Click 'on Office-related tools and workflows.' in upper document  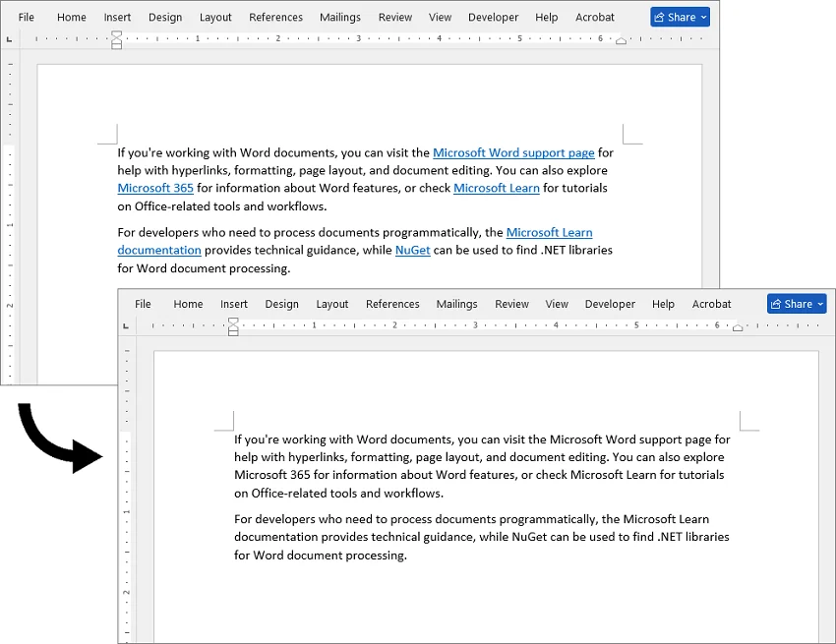[222, 206]
